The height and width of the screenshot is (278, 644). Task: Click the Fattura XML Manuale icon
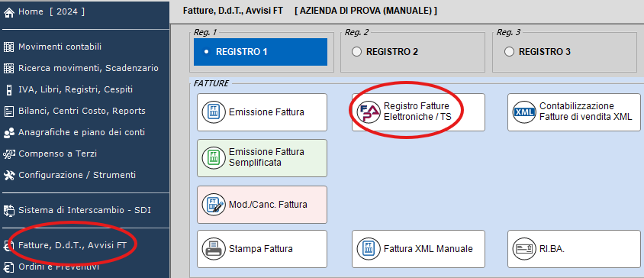[x=369, y=249]
